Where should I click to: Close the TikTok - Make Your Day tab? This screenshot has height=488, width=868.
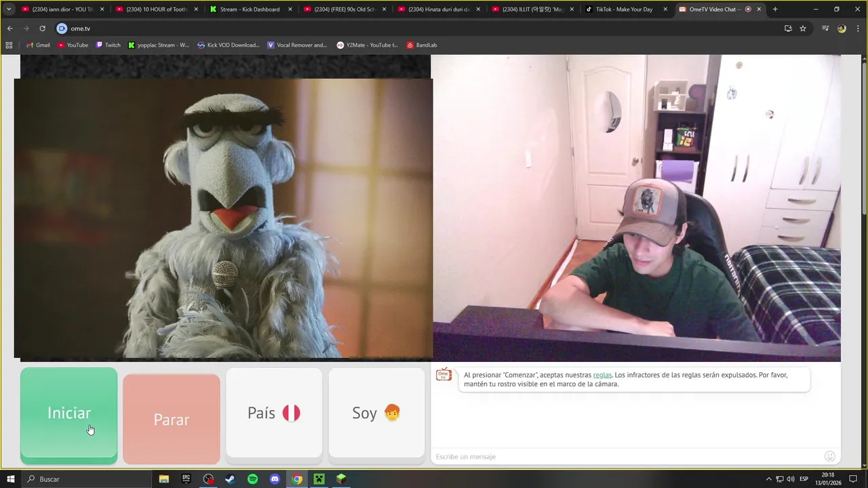(x=665, y=9)
